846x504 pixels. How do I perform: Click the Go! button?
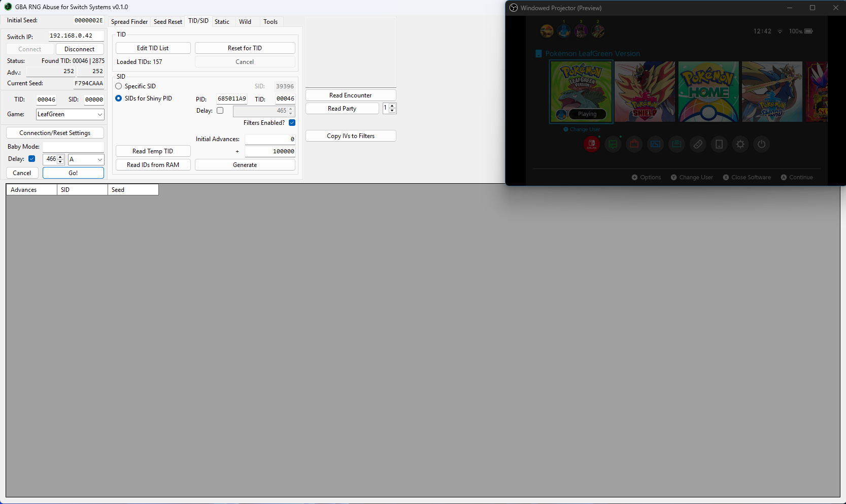pyautogui.click(x=73, y=173)
